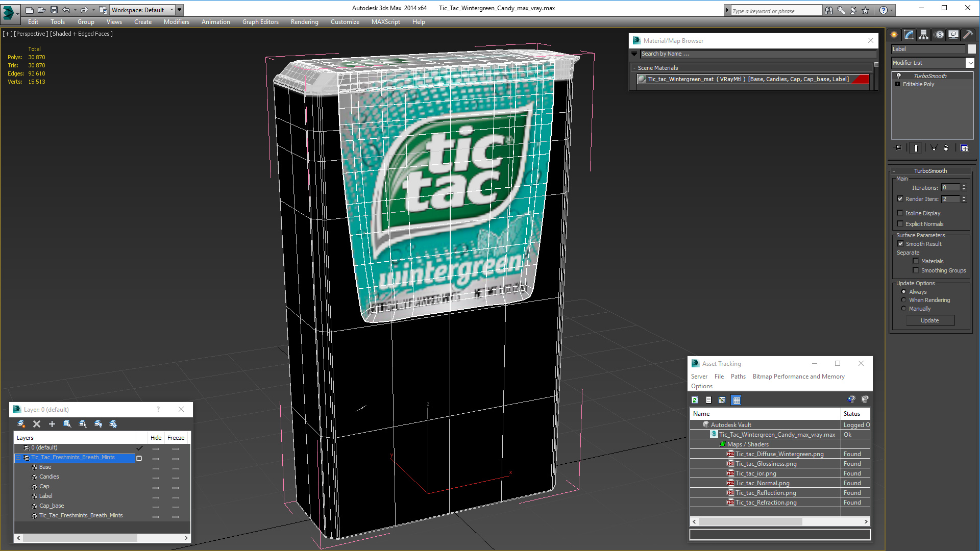980x551 pixels.
Task: Click Perspective viewport label
Action: (x=31, y=34)
